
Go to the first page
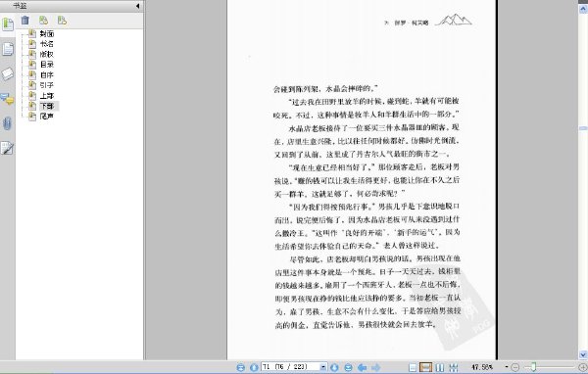click(x=241, y=367)
